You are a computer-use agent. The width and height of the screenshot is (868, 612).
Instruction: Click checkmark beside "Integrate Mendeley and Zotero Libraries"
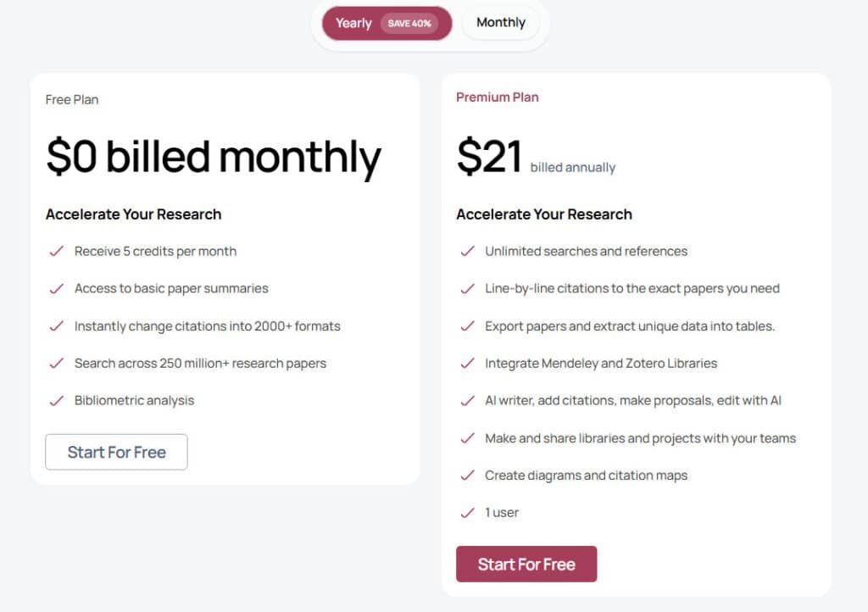pos(468,363)
